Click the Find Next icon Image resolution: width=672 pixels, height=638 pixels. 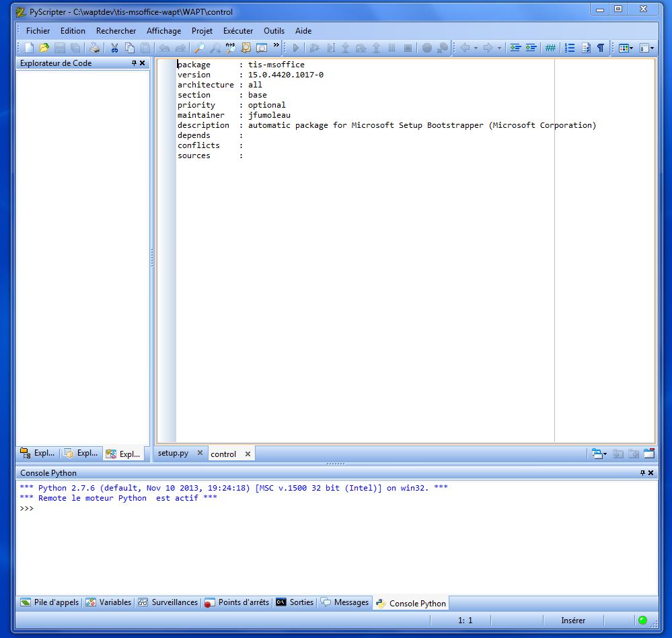[x=215, y=48]
